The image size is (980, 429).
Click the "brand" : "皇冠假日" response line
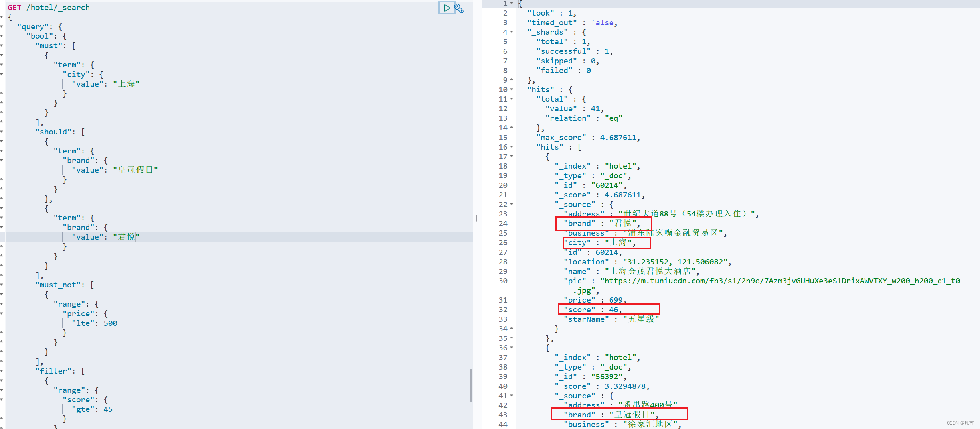pos(611,415)
